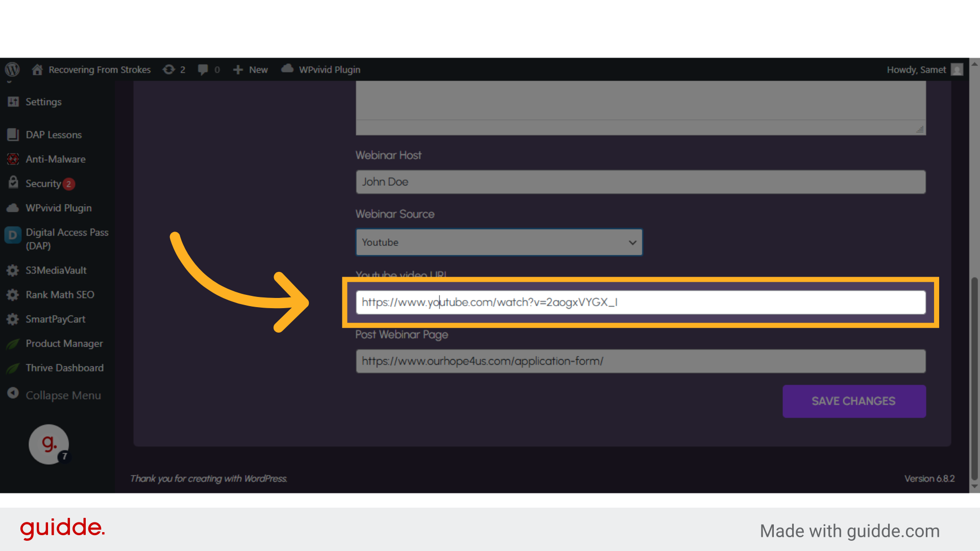Click the Webinar Host field with John Doe
Viewport: 980px width, 551px height.
coord(641,182)
